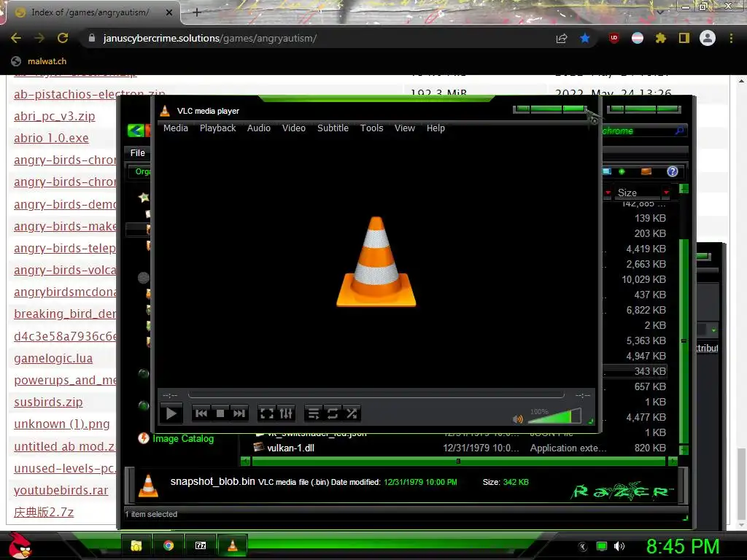
Task: Open gamelogic.lua link
Action: pyautogui.click(x=53, y=358)
